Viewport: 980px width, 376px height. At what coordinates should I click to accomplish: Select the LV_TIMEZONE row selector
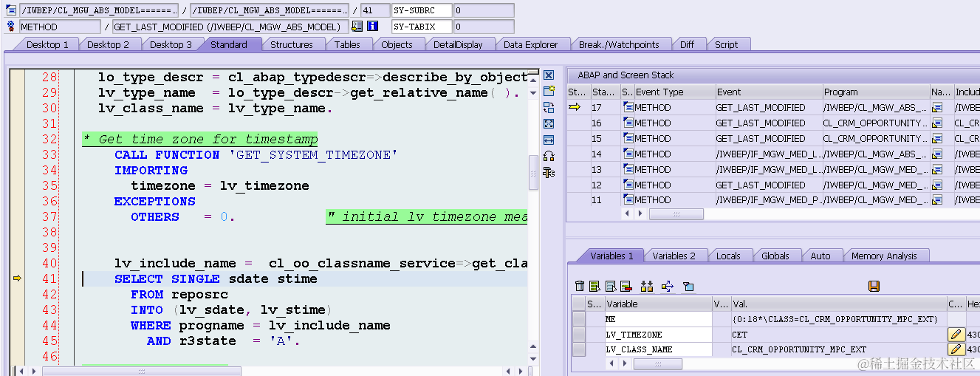coord(579,335)
